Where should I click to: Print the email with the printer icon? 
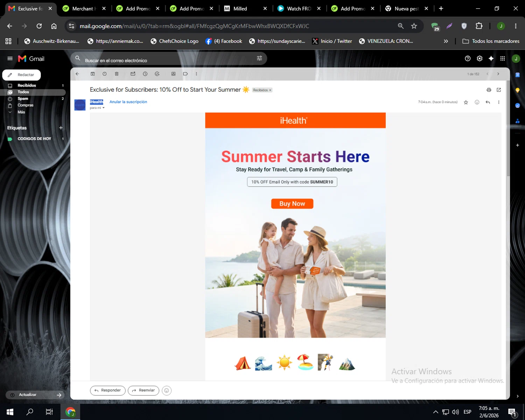click(x=489, y=90)
